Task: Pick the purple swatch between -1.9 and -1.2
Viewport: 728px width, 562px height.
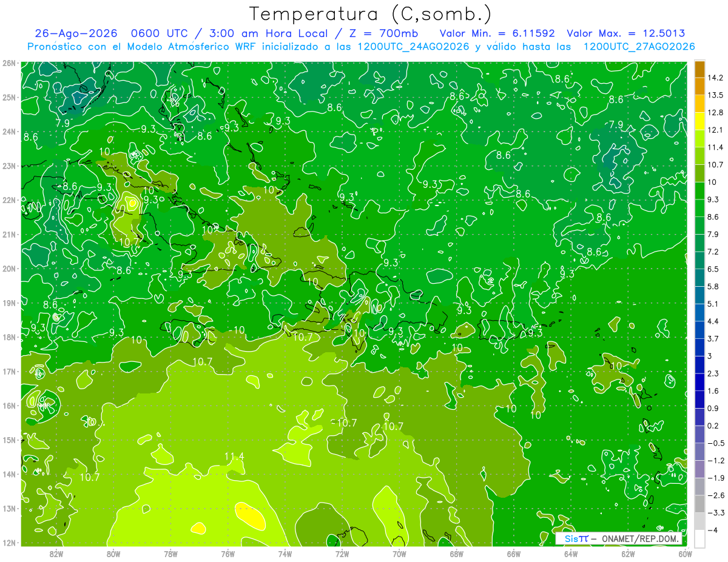Action: pyautogui.click(x=699, y=469)
